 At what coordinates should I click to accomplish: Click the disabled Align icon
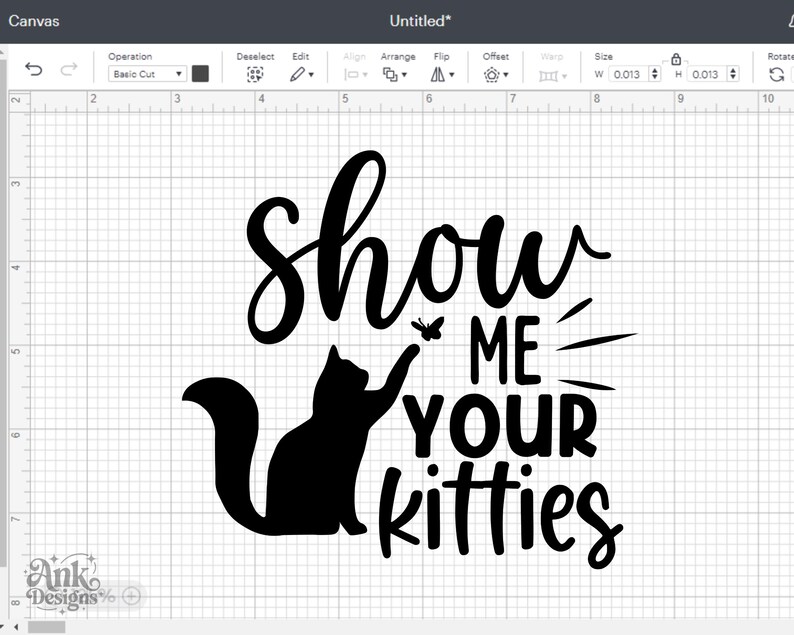(351, 75)
